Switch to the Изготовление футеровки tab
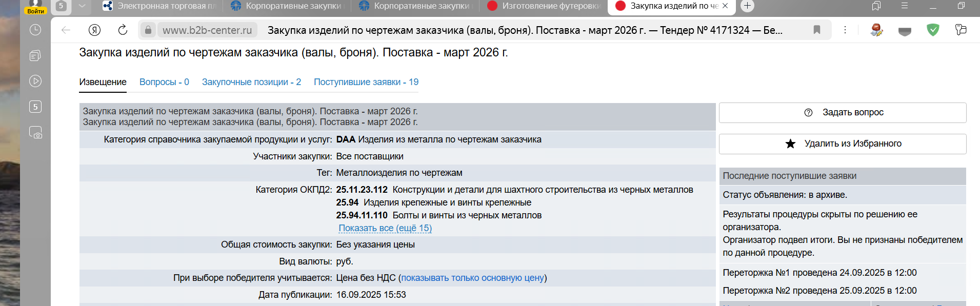Viewport: 980px width, 306px height. tap(543, 6)
